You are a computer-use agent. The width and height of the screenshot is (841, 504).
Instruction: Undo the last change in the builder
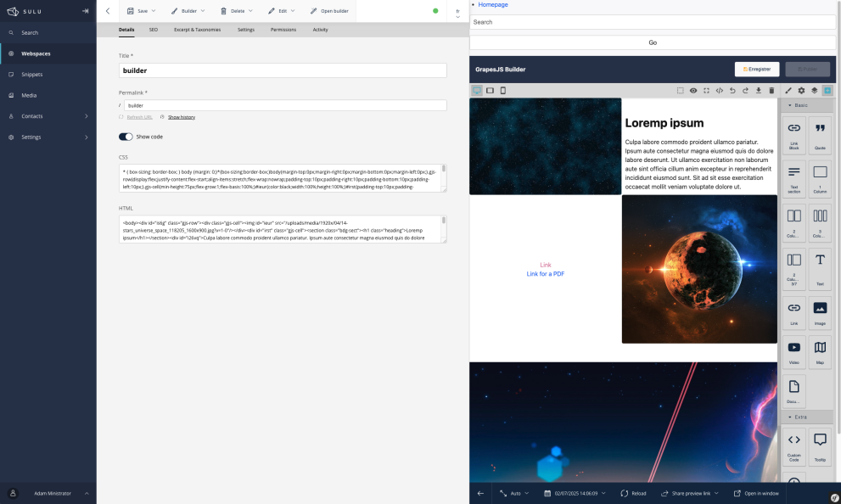[x=733, y=90]
